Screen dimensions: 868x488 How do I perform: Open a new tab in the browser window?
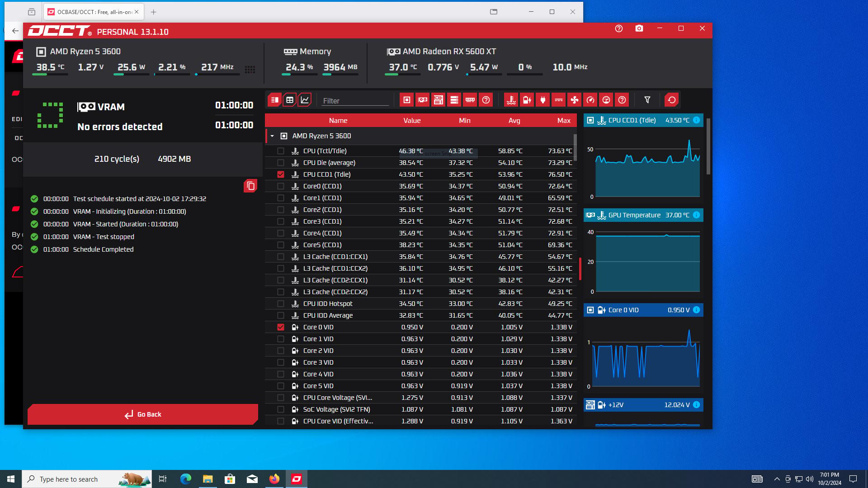[154, 12]
